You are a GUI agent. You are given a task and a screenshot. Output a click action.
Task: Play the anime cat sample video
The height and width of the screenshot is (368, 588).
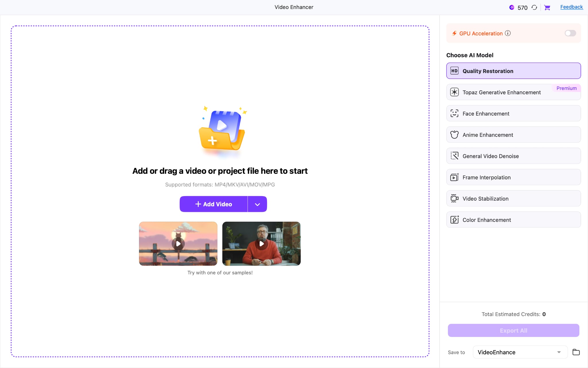[x=178, y=244]
